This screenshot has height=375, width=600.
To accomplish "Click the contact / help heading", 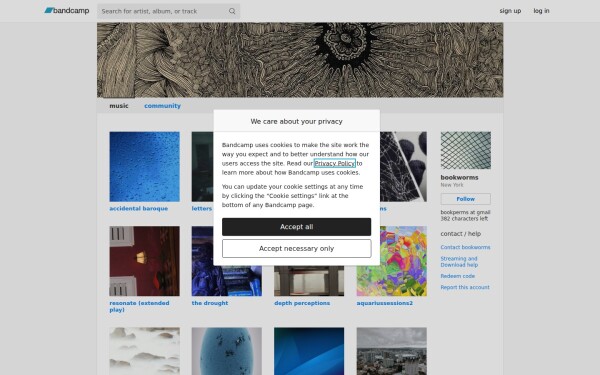I will pyautogui.click(x=460, y=234).
